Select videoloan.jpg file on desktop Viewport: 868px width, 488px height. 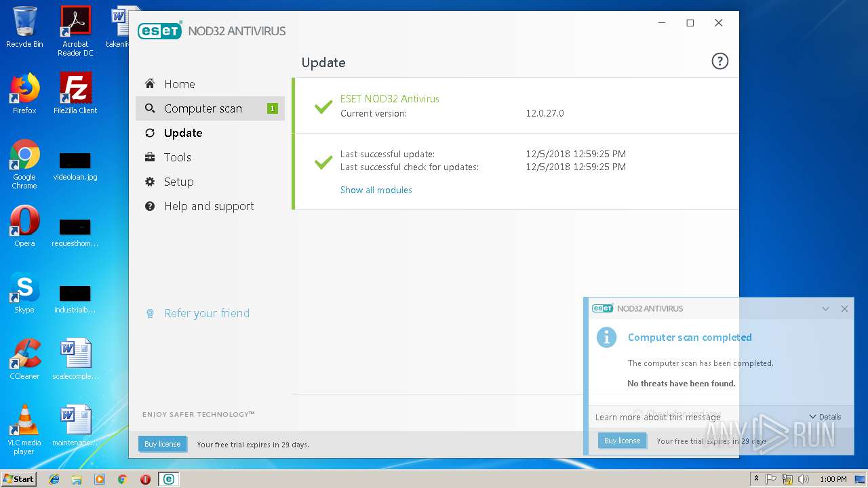(75, 167)
